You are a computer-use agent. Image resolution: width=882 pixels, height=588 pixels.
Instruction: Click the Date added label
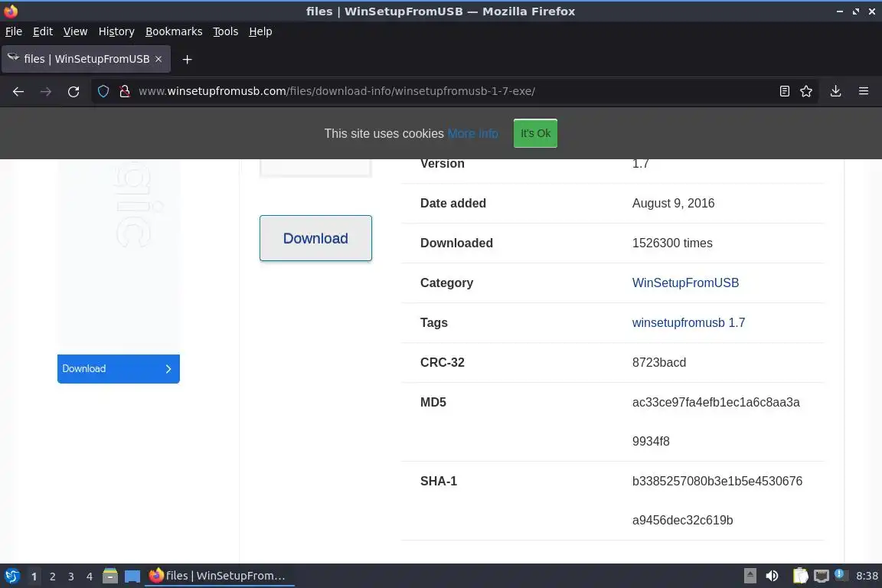[453, 203]
